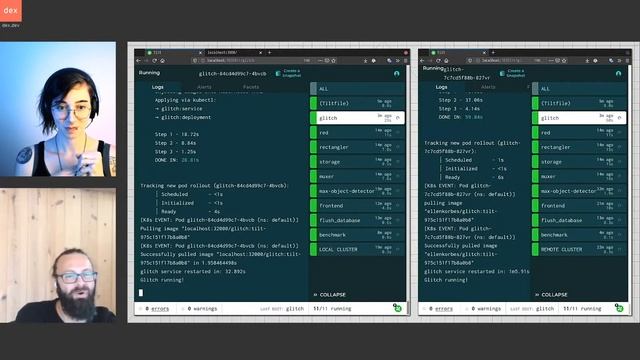This screenshot has width=640, height=360.
Task: Click the browser back arrow in right window
Action: click(x=422, y=60)
